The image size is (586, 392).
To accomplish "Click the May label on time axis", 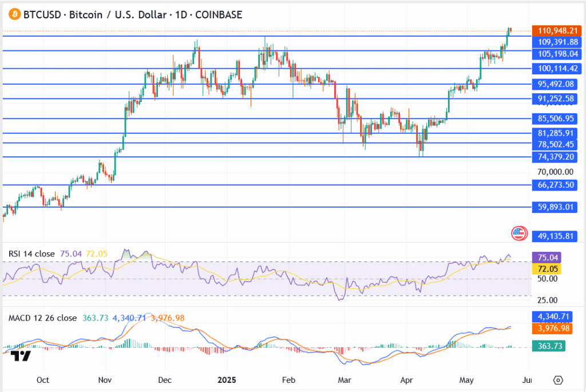I will (x=467, y=380).
